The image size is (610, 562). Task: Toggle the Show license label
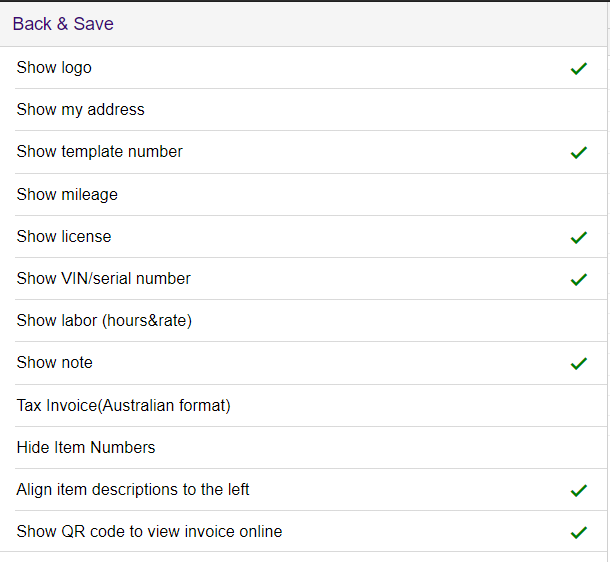click(x=64, y=237)
